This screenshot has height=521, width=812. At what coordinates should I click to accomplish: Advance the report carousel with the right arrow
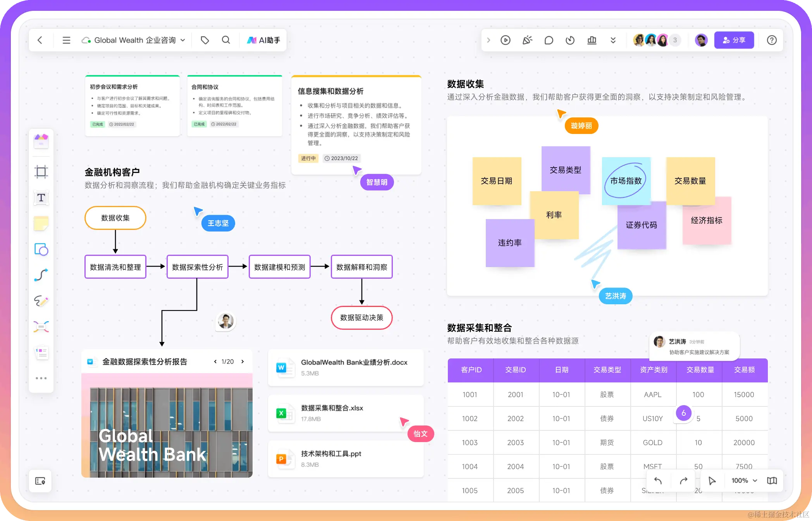coord(243,361)
